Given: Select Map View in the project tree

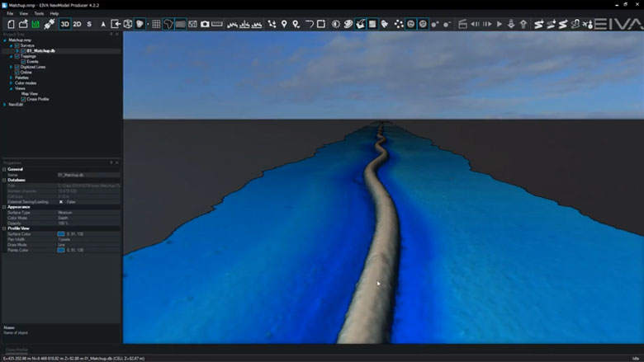Looking at the screenshot, I should 30,93.
